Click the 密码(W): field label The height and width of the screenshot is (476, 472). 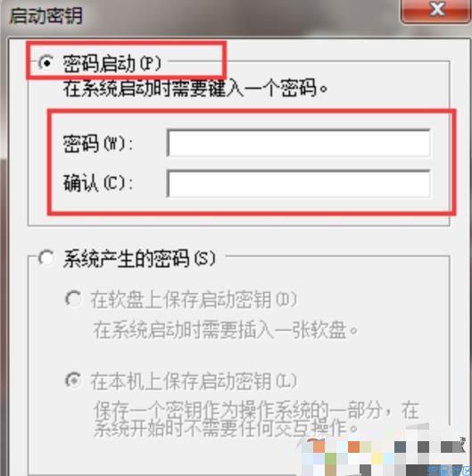(98, 143)
